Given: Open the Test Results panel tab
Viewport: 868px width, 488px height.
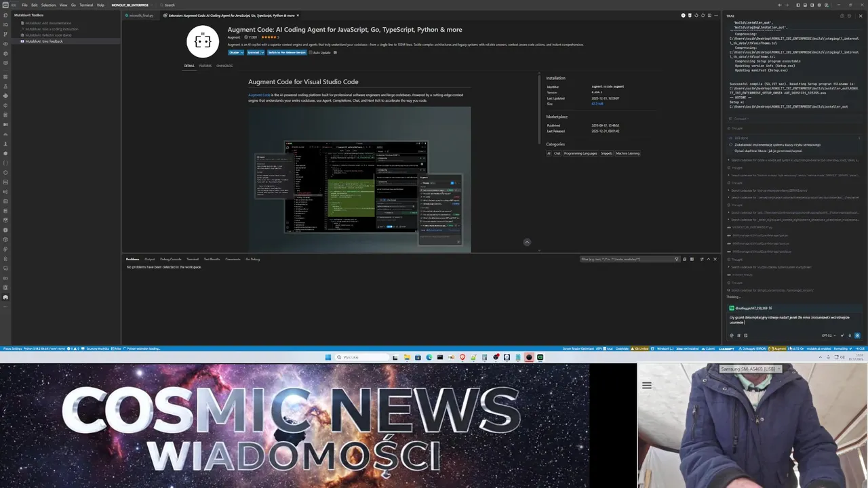Looking at the screenshot, I should (x=212, y=259).
